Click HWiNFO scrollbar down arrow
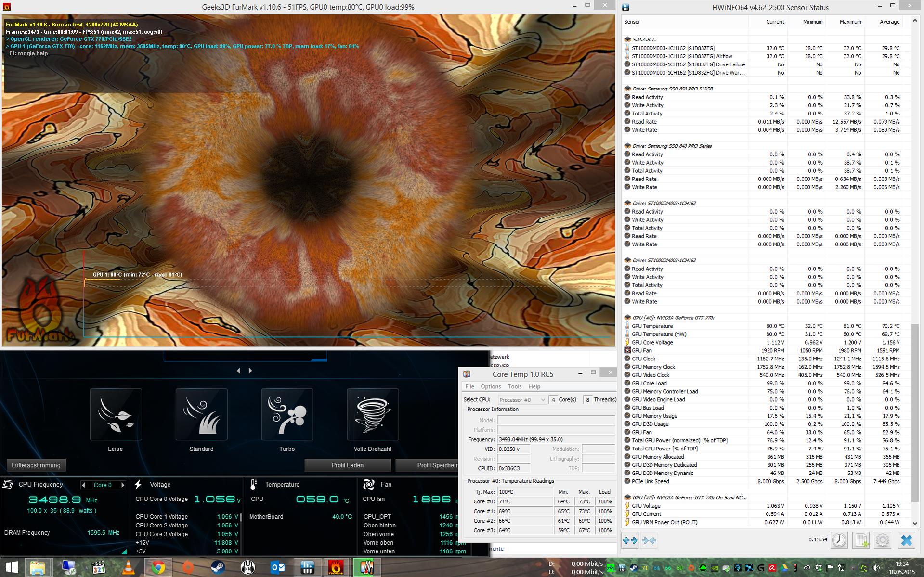The image size is (924, 577). click(915, 523)
